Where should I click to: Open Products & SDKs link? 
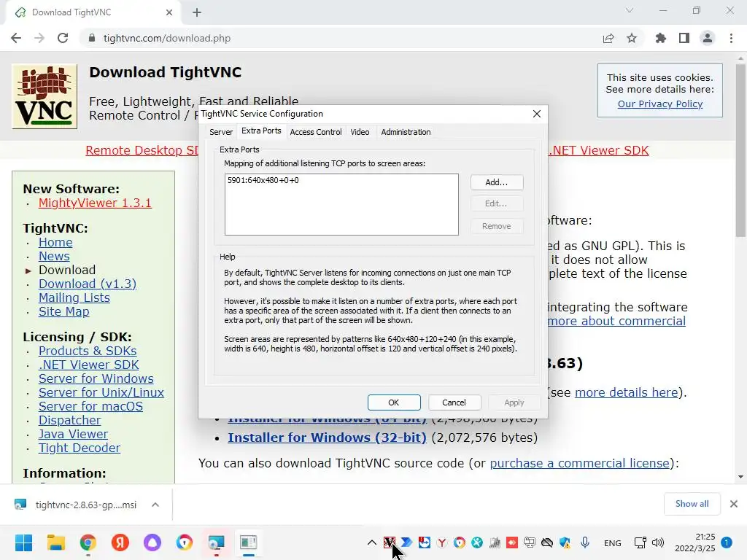coord(88,351)
